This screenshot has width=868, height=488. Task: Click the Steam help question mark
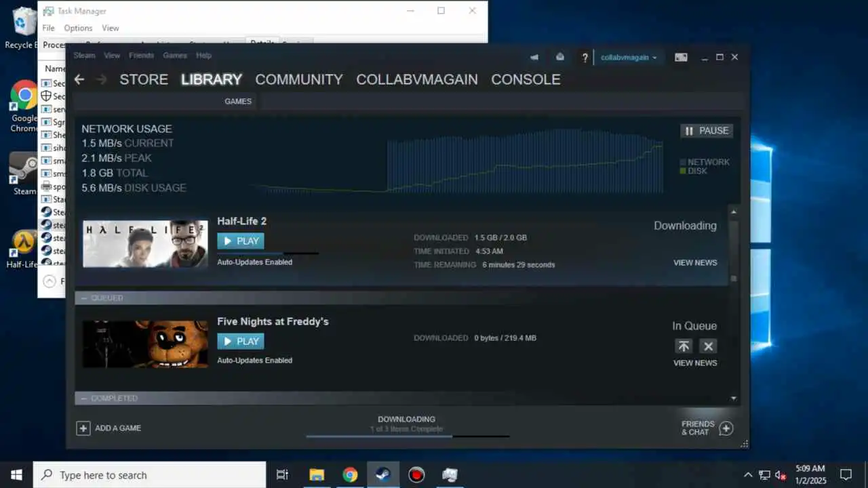585,58
